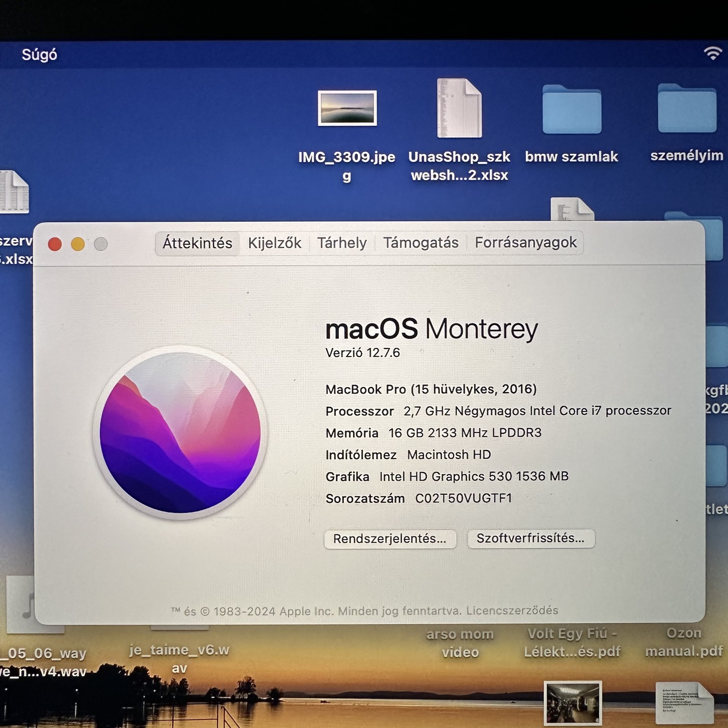728x728 pixels.
Task: Select the Volt Egy Fiú PDF label
Action: coord(572,643)
